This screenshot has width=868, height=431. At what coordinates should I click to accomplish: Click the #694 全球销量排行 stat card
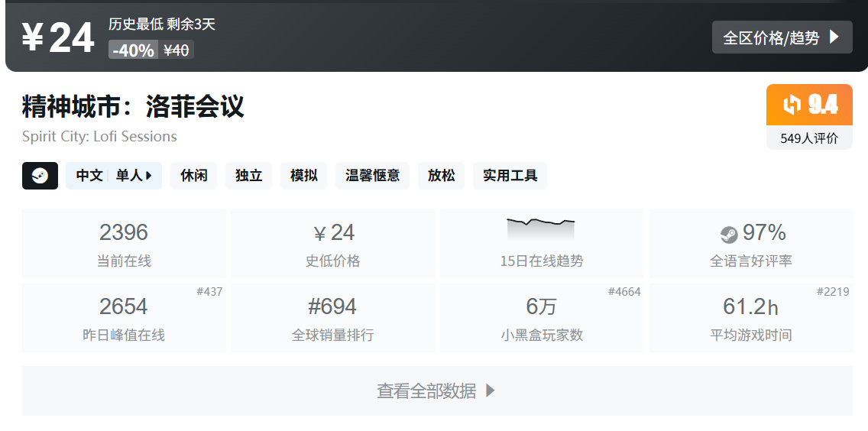click(x=332, y=317)
